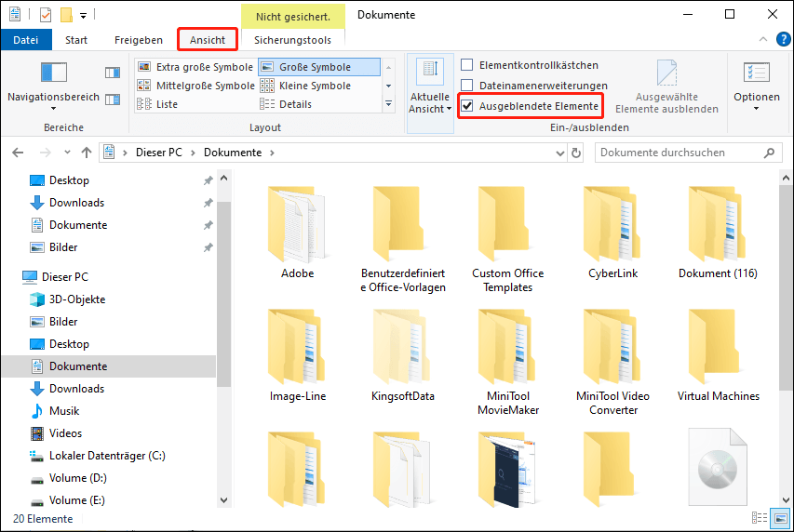Select 3D-Objekte in navigation tree
Screen dimensions: 794x532
click(68, 299)
